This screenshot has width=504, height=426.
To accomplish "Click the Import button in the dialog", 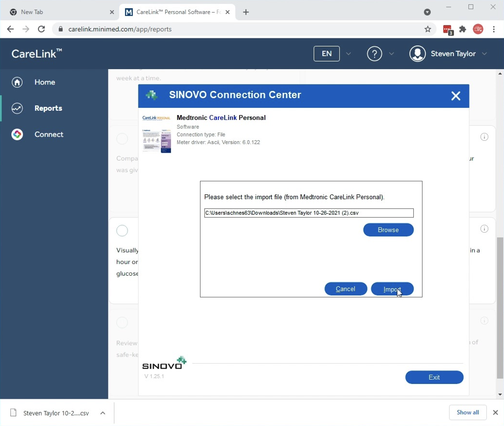I will pyautogui.click(x=392, y=289).
